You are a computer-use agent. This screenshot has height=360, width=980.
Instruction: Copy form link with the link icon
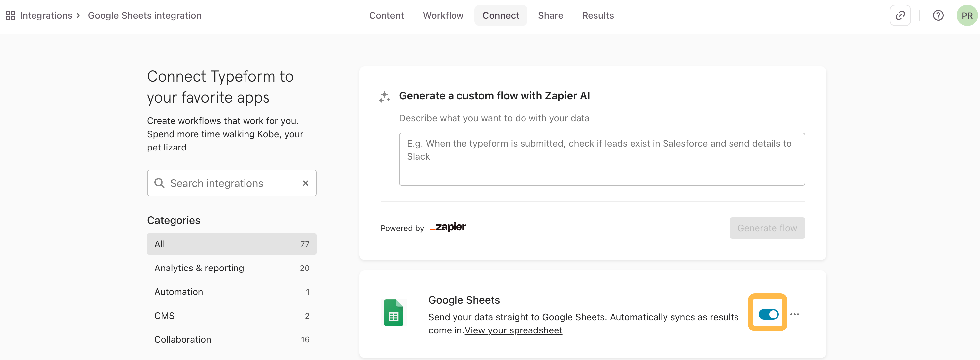(900, 15)
